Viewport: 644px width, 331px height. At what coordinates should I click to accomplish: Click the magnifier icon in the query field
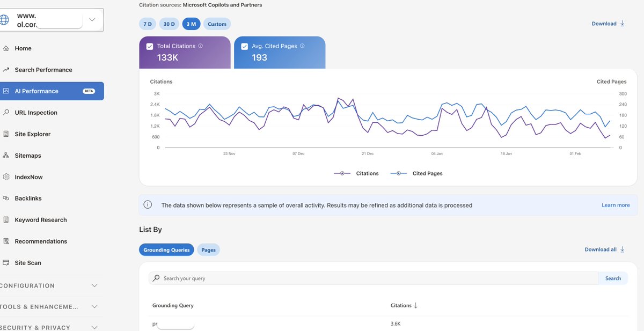click(156, 278)
